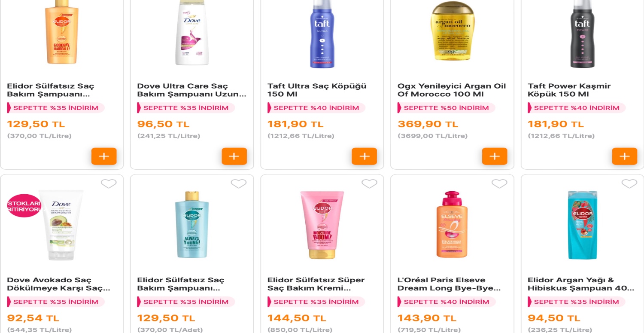This screenshot has width=644, height=333.
Task: Add Taft Ultra Saç Köpüğü to cart
Action: click(364, 156)
